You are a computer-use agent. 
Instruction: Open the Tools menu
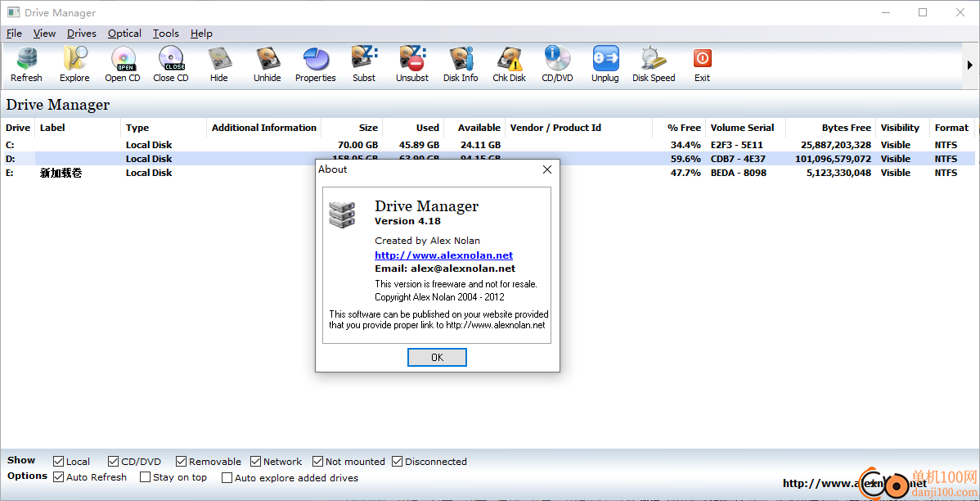[x=165, y=34]
